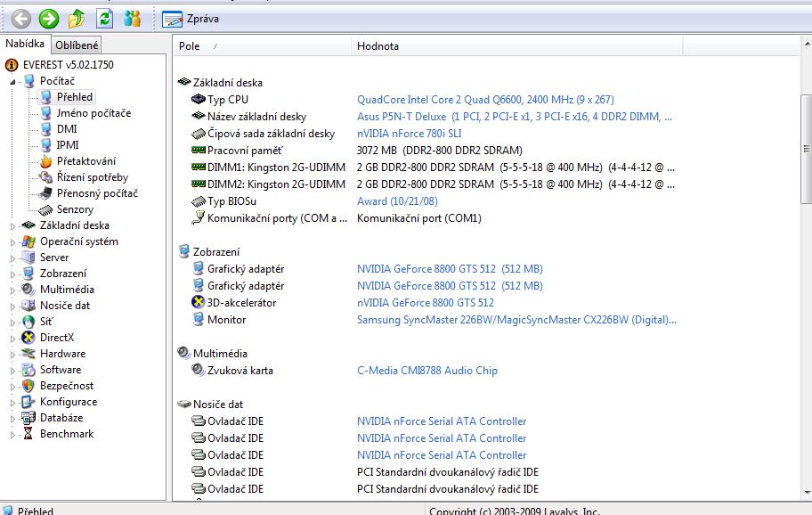Click the users icon in the toolbar
Screen dimensions: 812x515
pyautogui.click(x=133, y=18)
